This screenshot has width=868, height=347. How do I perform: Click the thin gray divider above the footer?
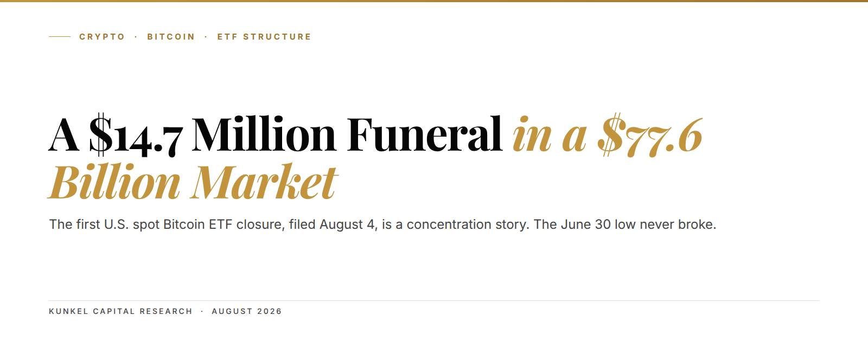coord(434,300)
